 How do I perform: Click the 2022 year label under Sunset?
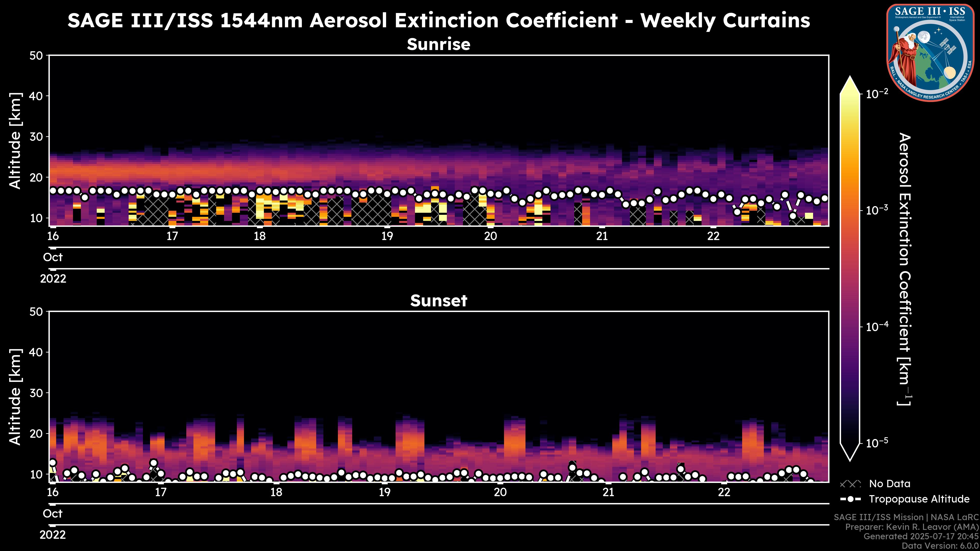click(53, 535)
